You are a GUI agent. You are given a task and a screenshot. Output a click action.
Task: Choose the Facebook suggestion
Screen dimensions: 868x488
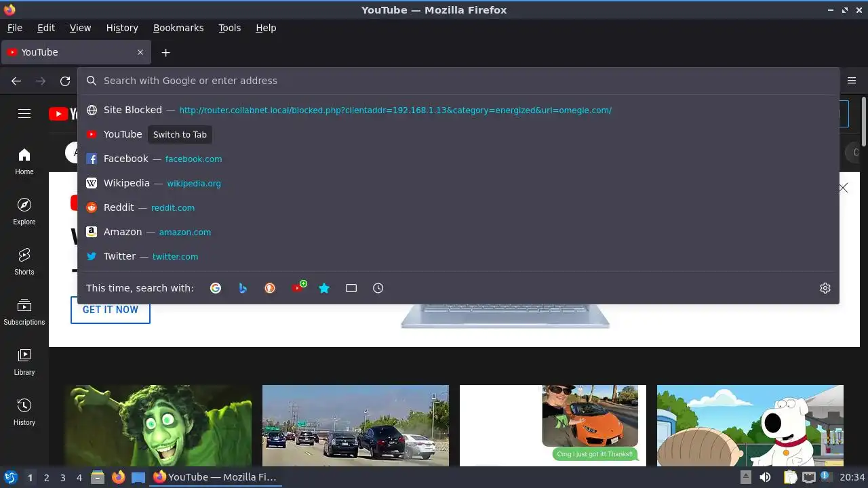point(458,159)
